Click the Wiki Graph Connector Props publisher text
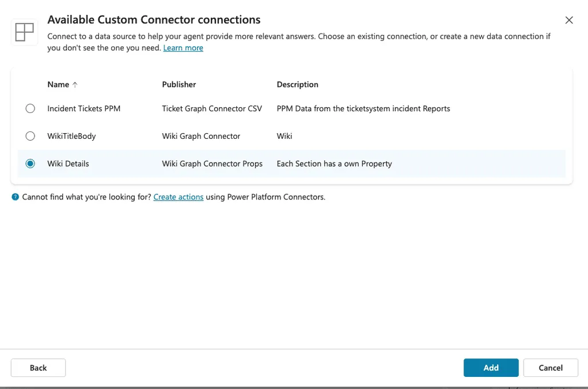 pos(212,163)
